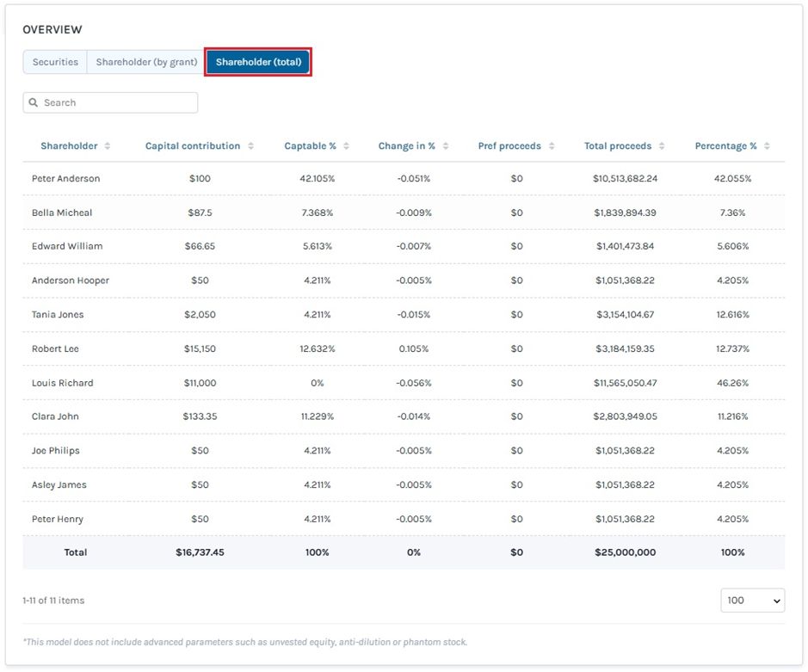
Task: Sort by Capital contribution header text
Action: [x=193, y=146]
